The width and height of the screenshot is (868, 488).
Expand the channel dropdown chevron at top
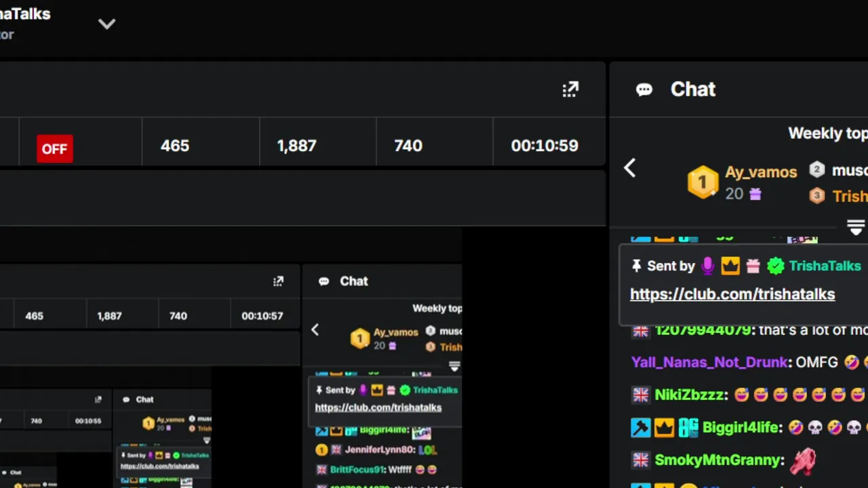106,24
